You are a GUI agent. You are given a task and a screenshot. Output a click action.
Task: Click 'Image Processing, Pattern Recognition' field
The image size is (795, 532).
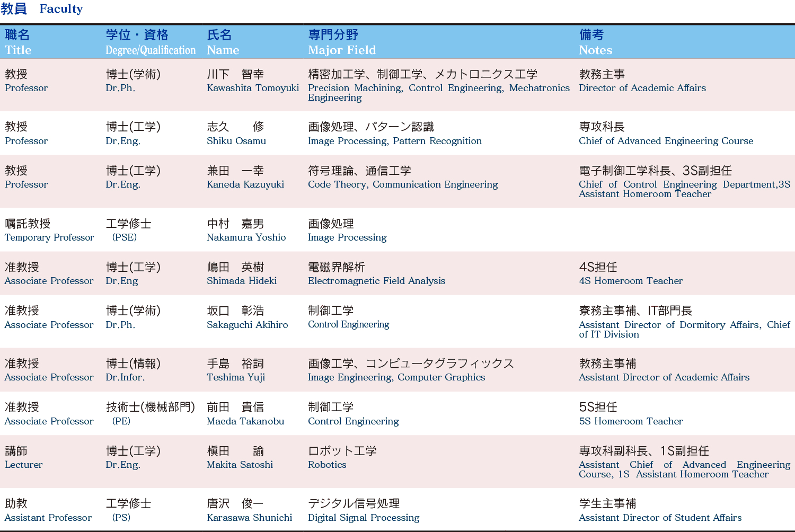(395, 141)
